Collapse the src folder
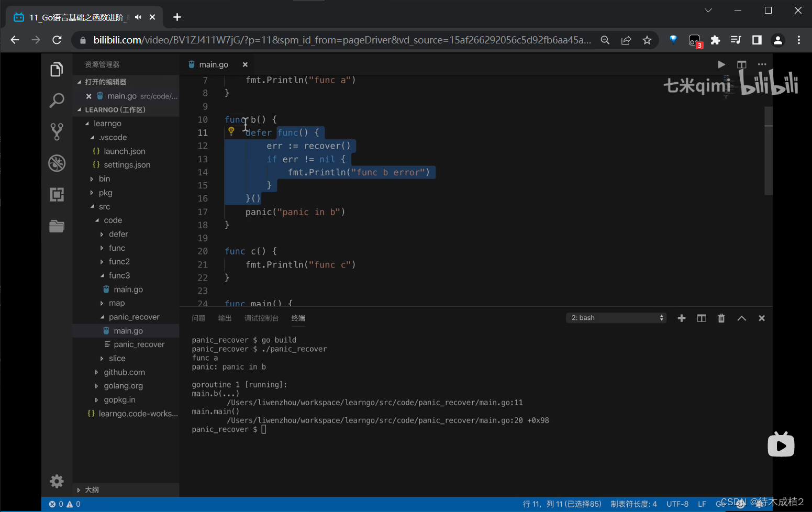Image resolution: width=812 pixels, height=512 pixels. tap(92, 207)
